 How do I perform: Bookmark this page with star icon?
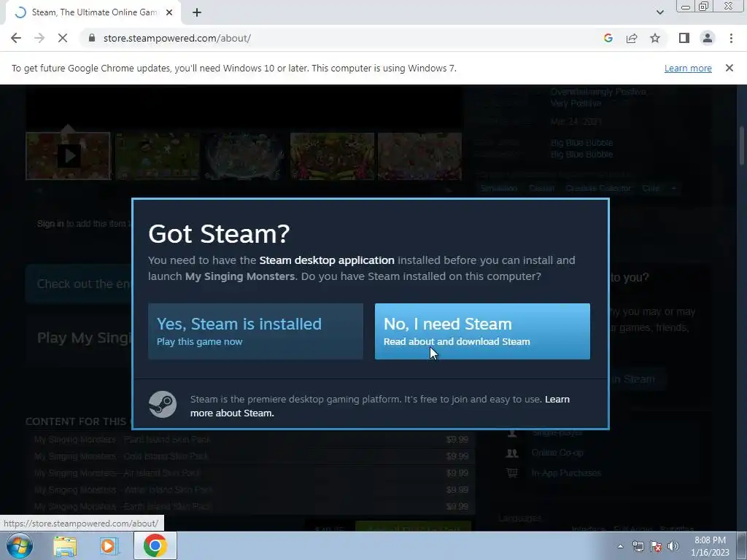(655, 38)
